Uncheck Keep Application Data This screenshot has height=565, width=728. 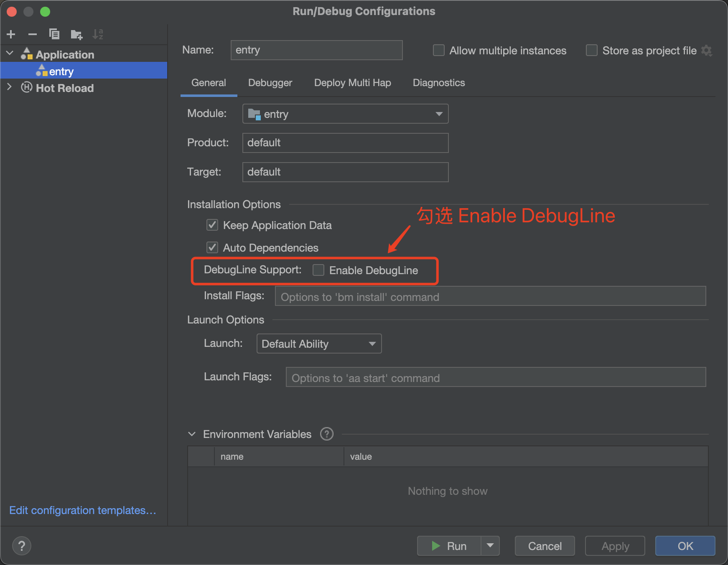coord(212,225)
